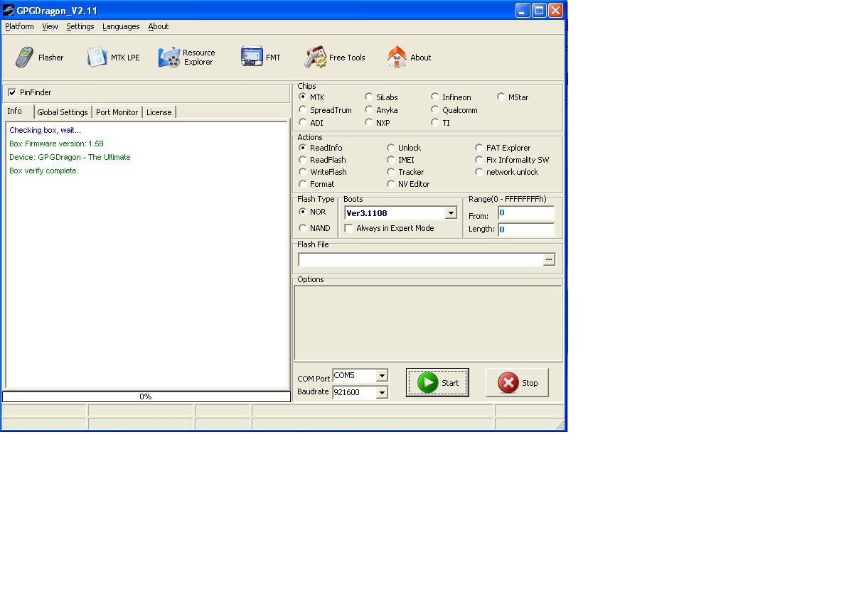Click the 0% progress bar

pyautogui.click(x=146, y=396)
